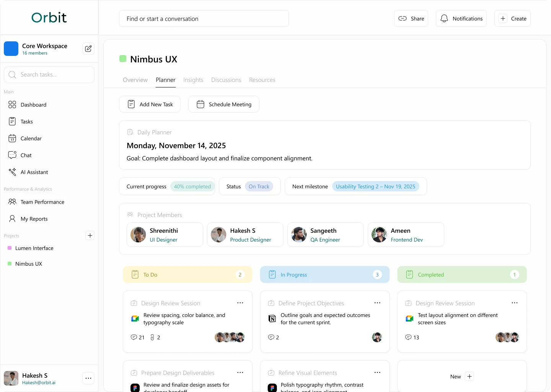Screen dimensions: 551x392
Task: Click the Hakesh@orbit.ai email
Action: pyautogui.click(x=39, y=382)
